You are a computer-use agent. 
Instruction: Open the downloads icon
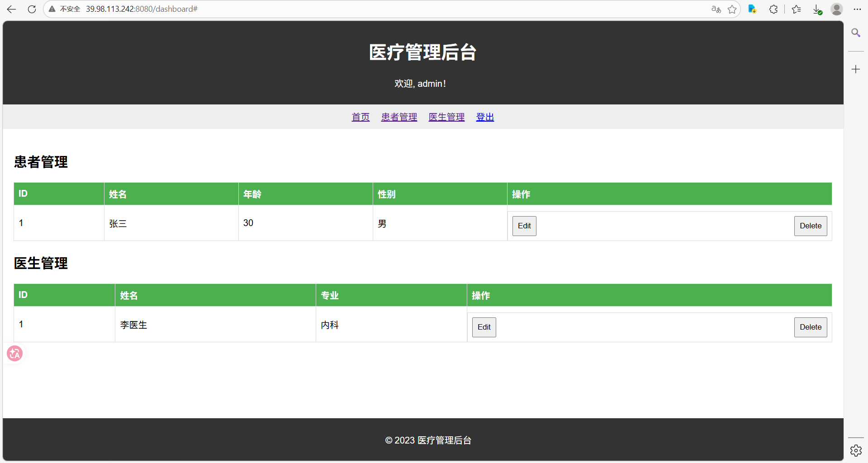[x=817, y=9]
